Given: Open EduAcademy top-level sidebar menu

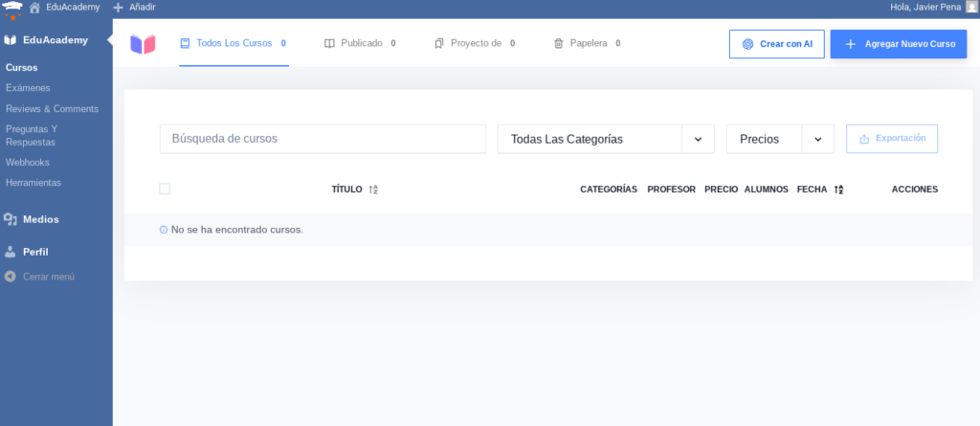Looking at the screenshot, I should (56, 40).
